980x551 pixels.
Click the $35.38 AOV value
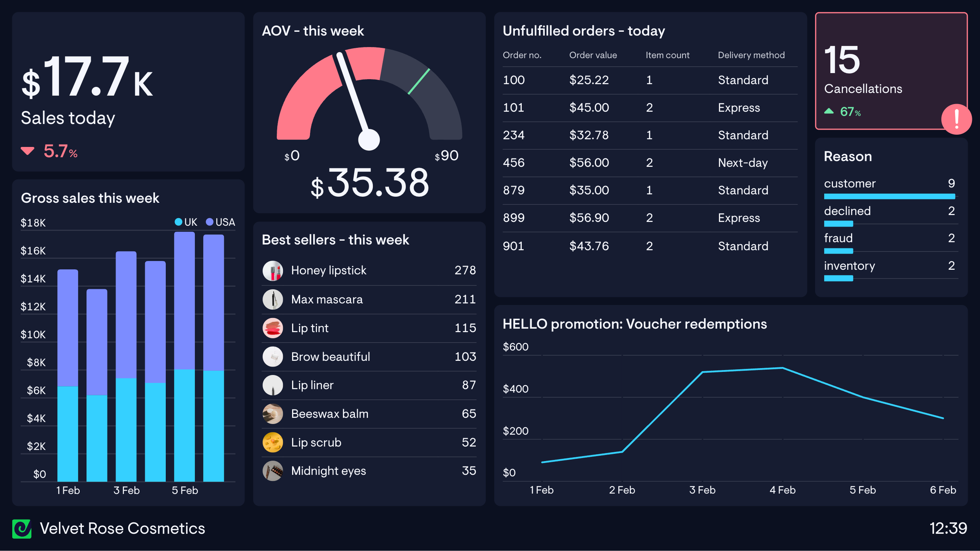(370, 182)
